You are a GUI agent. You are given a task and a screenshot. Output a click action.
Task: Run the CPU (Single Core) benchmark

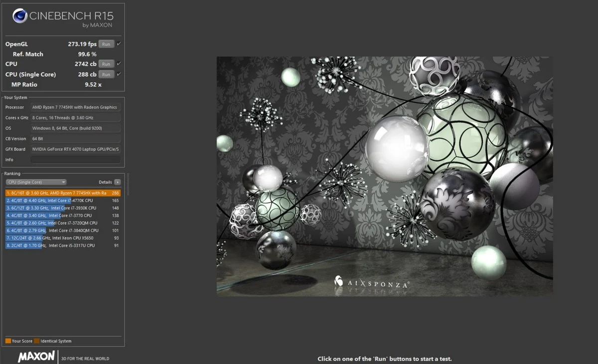point(106,74)
